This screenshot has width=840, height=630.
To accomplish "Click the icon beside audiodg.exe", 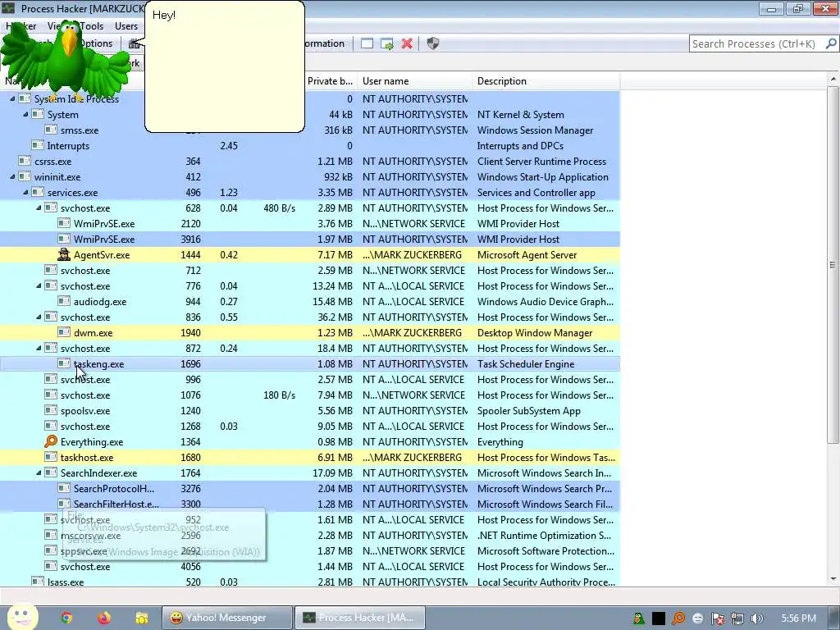I will click(64, 301).
